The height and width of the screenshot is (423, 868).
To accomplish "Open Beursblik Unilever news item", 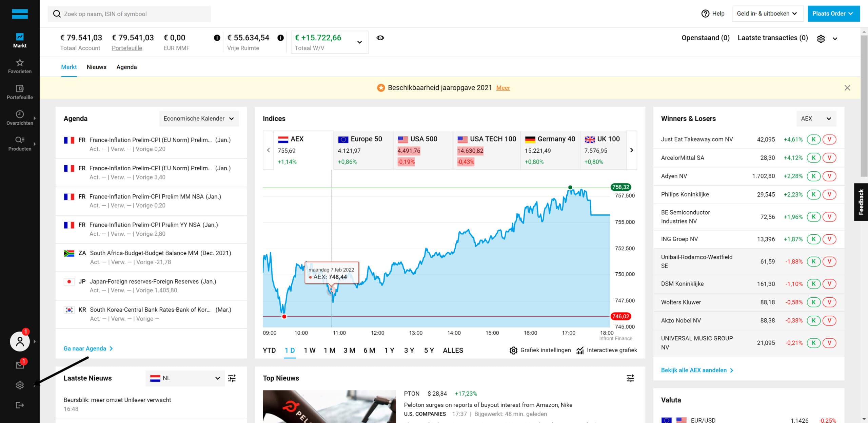I will [117, 400].
